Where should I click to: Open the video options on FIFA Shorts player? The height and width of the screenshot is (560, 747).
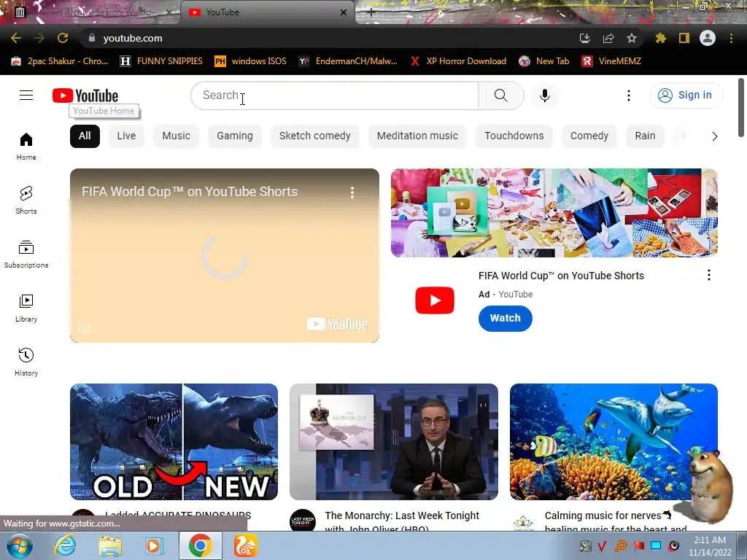(x=352, y=192)
